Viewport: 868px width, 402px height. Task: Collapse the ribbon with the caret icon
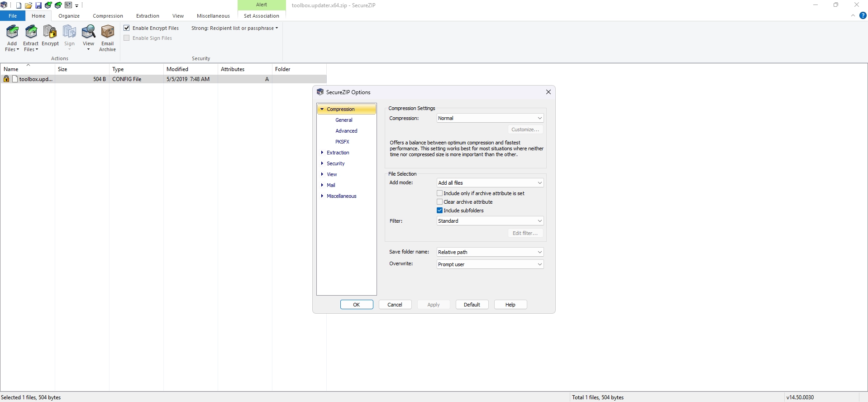[853, 15]
